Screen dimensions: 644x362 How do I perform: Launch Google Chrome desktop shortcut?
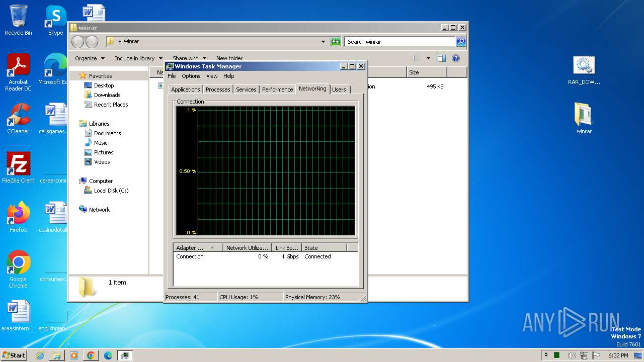click(x=18, y=269)
